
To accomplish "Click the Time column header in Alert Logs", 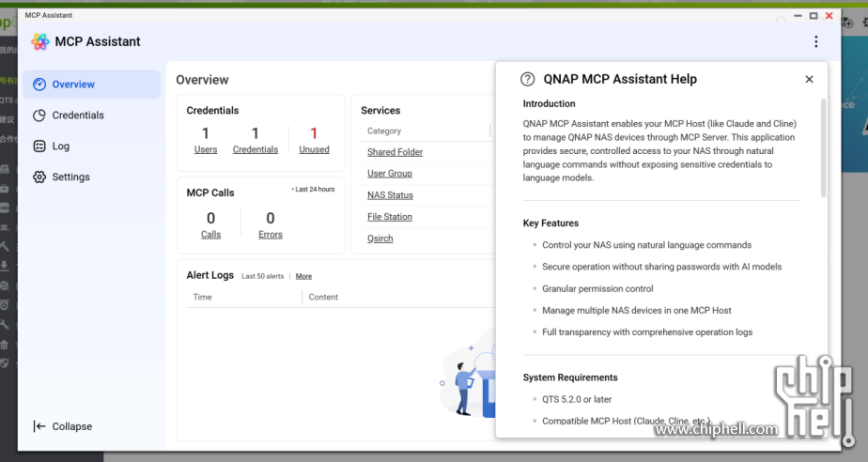I will [x=202, y=297].
